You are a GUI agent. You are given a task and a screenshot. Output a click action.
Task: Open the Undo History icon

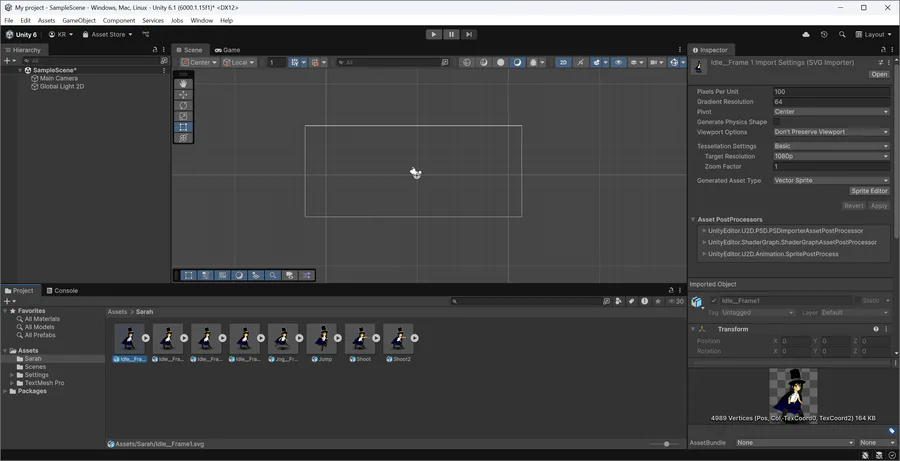coord(824,34)
